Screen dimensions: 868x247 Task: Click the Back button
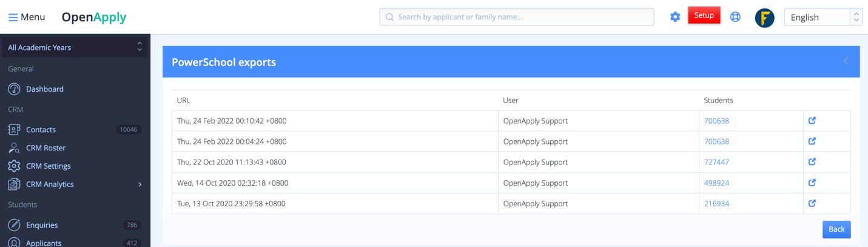836,229
